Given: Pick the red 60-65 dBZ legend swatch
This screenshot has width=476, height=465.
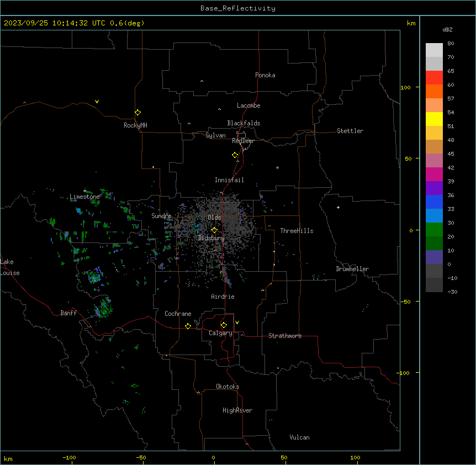Looking at the screenshot, I should [x=434, y=78].
